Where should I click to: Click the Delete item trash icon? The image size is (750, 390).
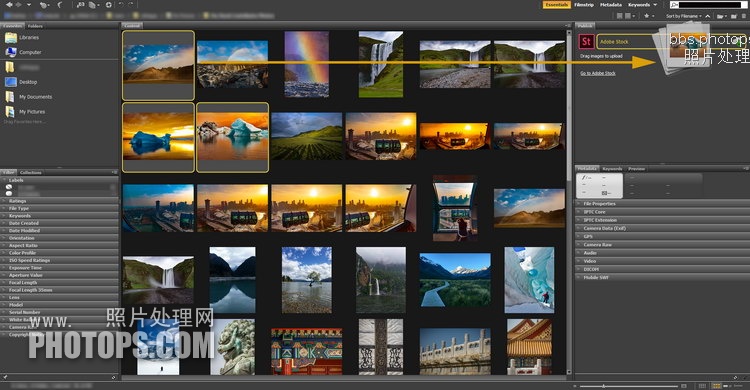click(x=744, y=16)
